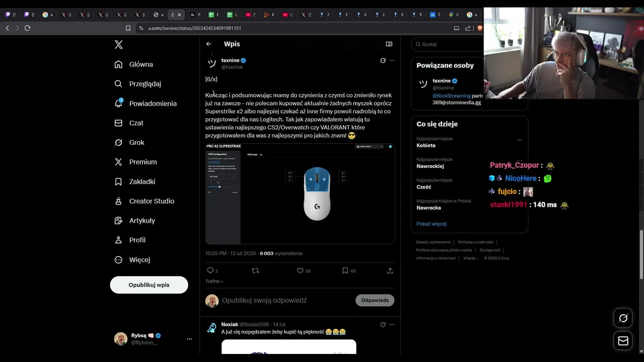Open Zakładki bookmarks
The height and width of the screenshot is (362, 644).
click(135, 182)
